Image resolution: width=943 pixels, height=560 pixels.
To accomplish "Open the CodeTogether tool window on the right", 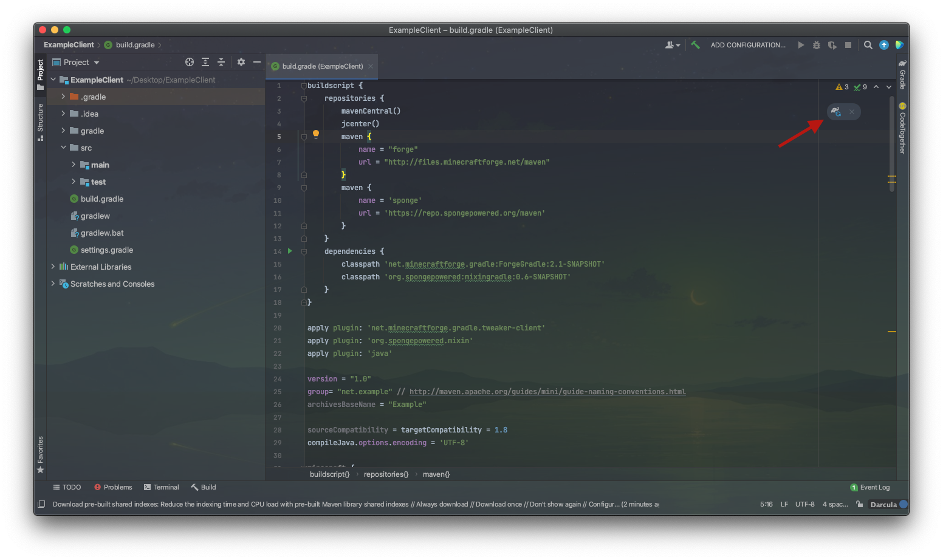I will (903, 129).
